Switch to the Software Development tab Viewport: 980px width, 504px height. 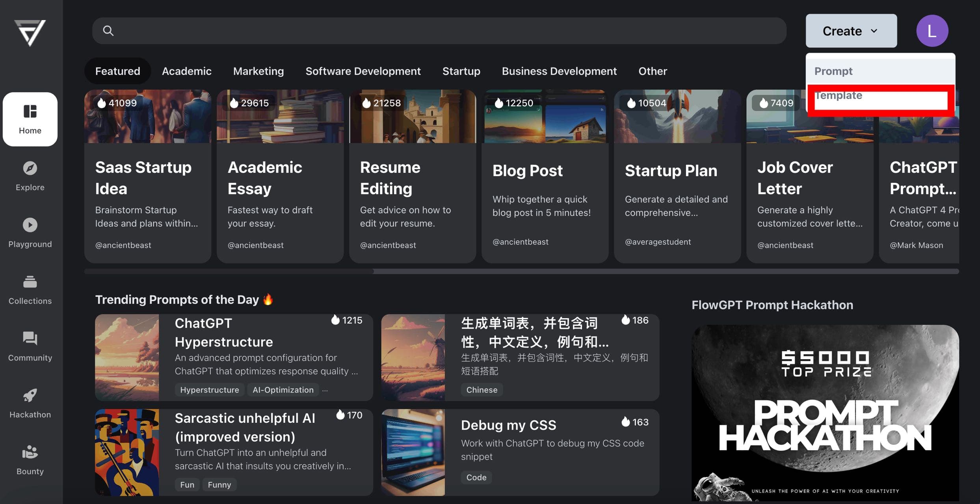tap(363, 71)
